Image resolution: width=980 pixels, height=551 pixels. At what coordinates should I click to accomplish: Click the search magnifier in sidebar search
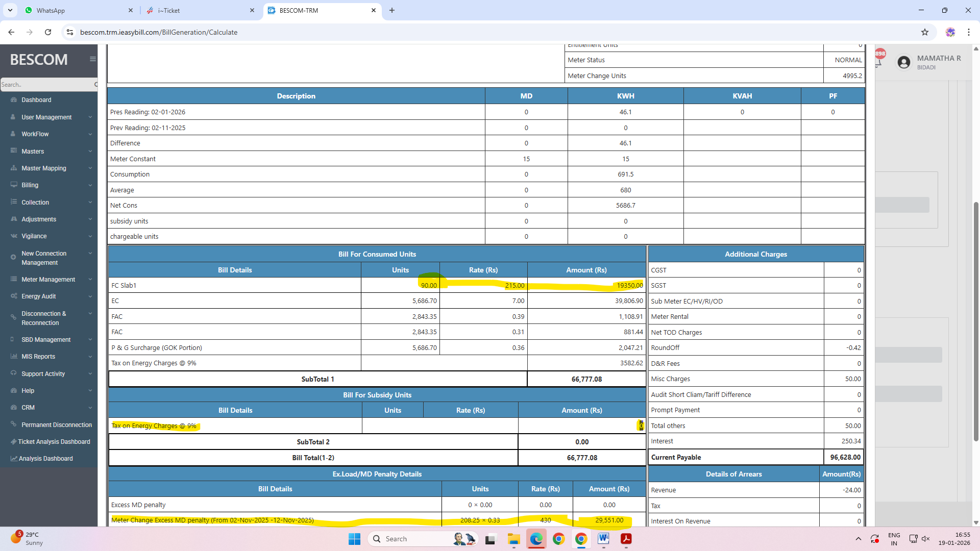95,85
